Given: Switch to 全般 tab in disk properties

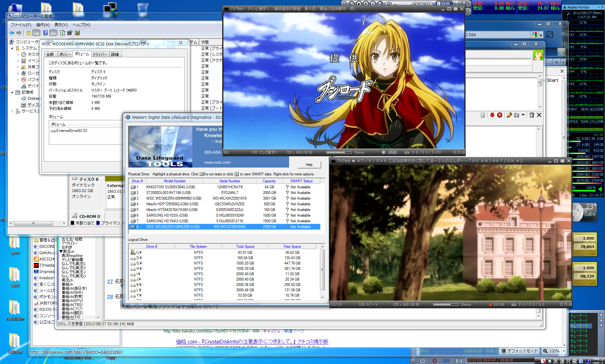Looking at the screenshot, I should (50, 54).
